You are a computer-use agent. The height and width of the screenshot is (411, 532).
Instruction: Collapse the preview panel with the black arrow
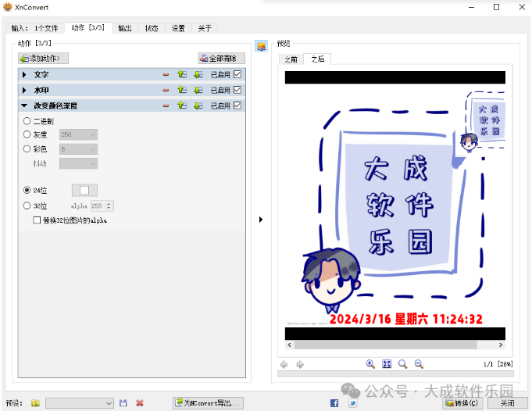pyautogui.click(x=261, y=220)
